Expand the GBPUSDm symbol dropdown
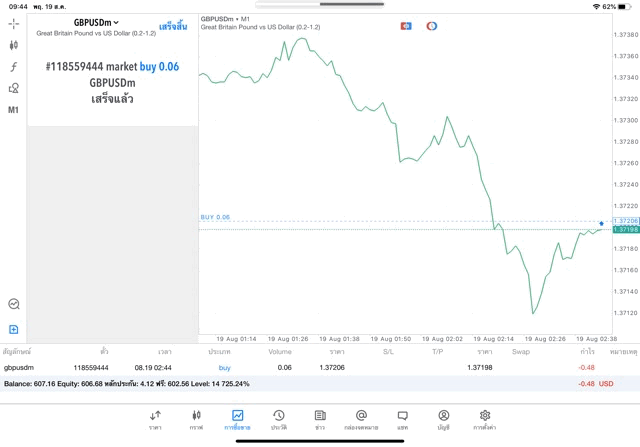The image size is (640, 447). coord(96,22)
